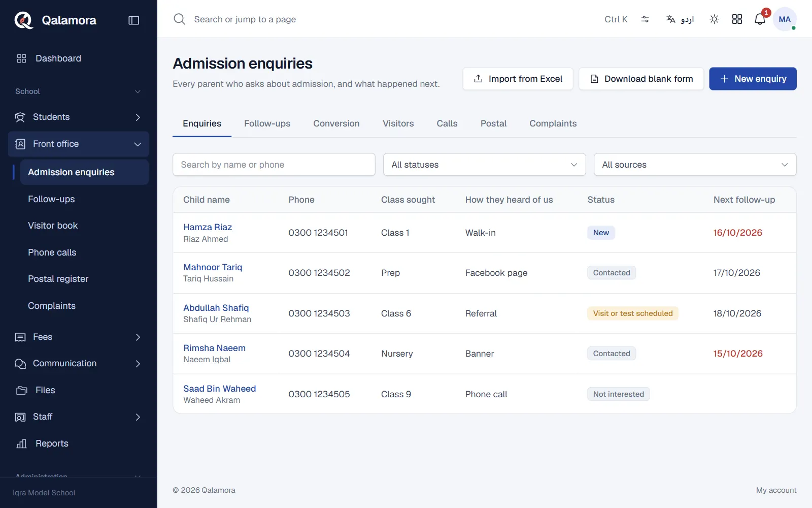Click the search magnifier icon
The width and height of the screenshot is (812, 508).
click(179, 19)
